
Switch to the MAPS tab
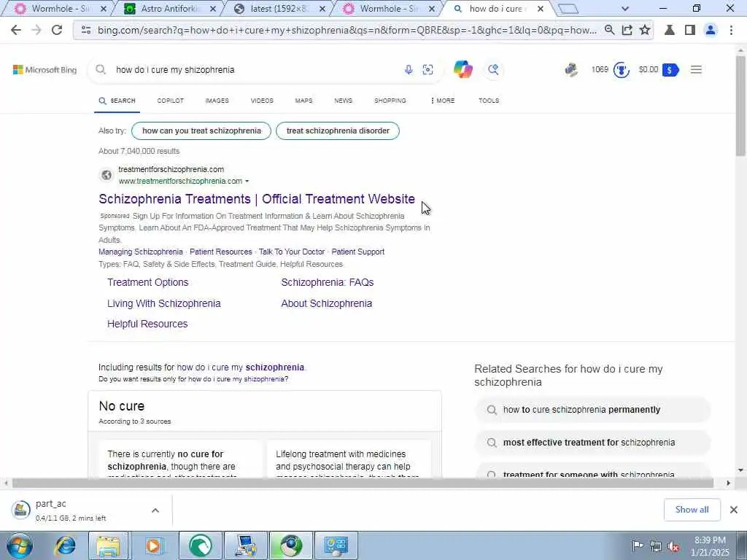[x=303, y=101]
